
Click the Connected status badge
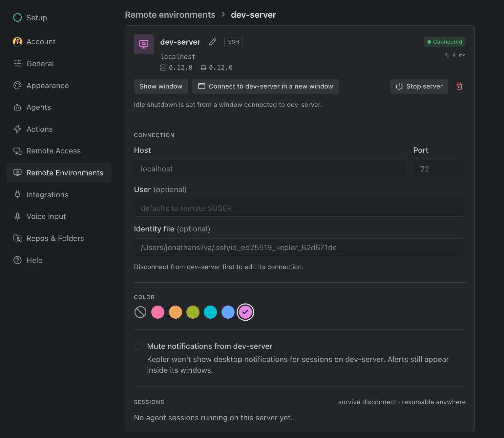click(x=445, y=42)
